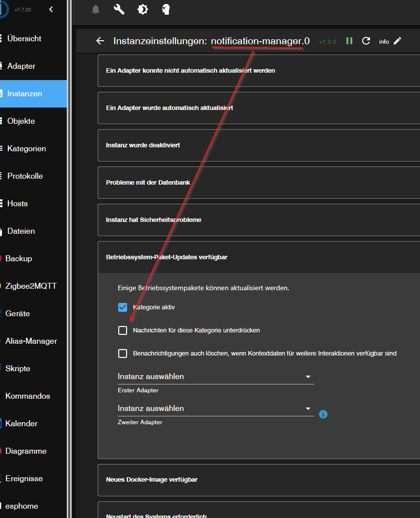Go back with the left arrow

100,41
